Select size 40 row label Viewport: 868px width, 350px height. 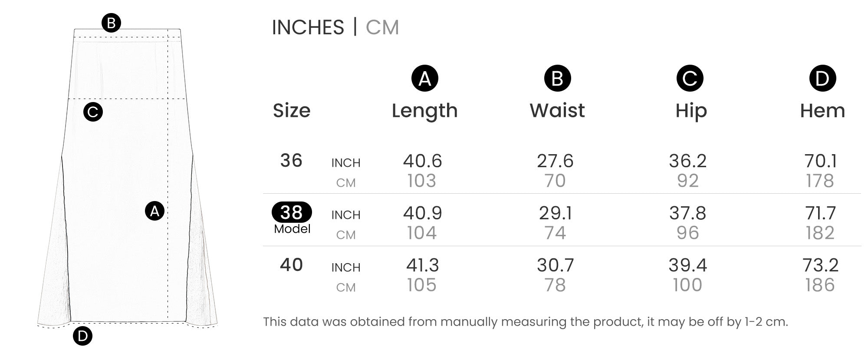[x=291, y=265]
